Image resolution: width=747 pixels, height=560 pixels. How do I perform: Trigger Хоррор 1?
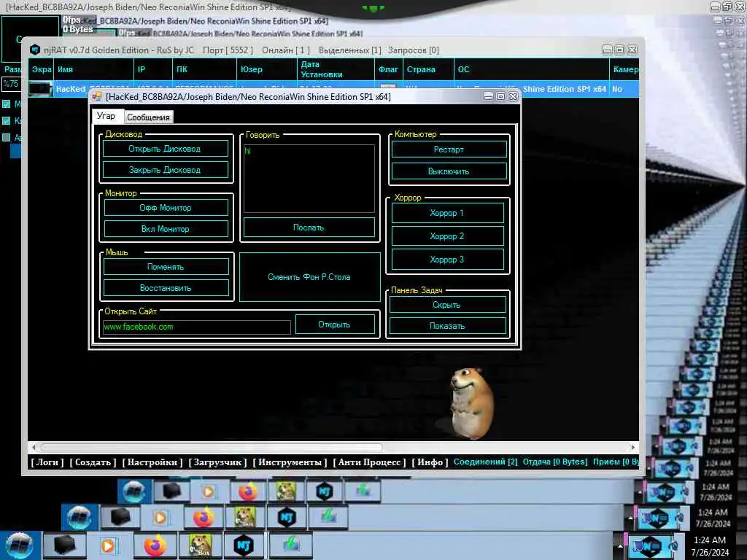pyautogui.click(x=447, y=213)
